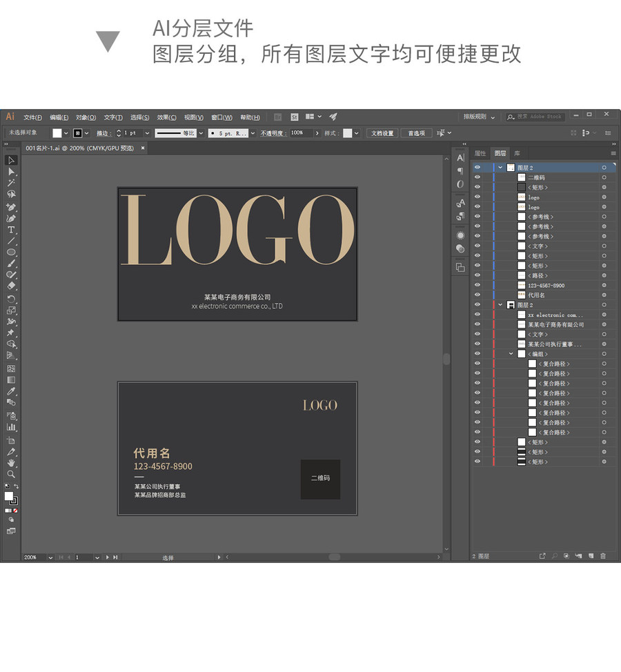Activate the Type tool
Screen dimensions: 621x672
click(x=11, y=230)
